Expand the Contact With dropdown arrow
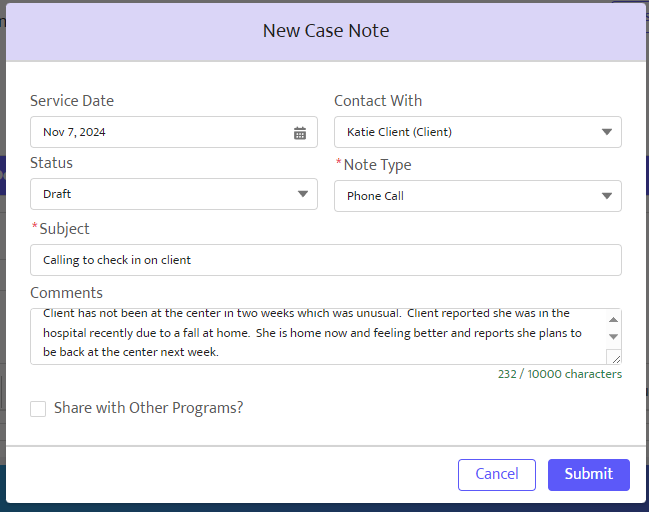 [606, 132]
